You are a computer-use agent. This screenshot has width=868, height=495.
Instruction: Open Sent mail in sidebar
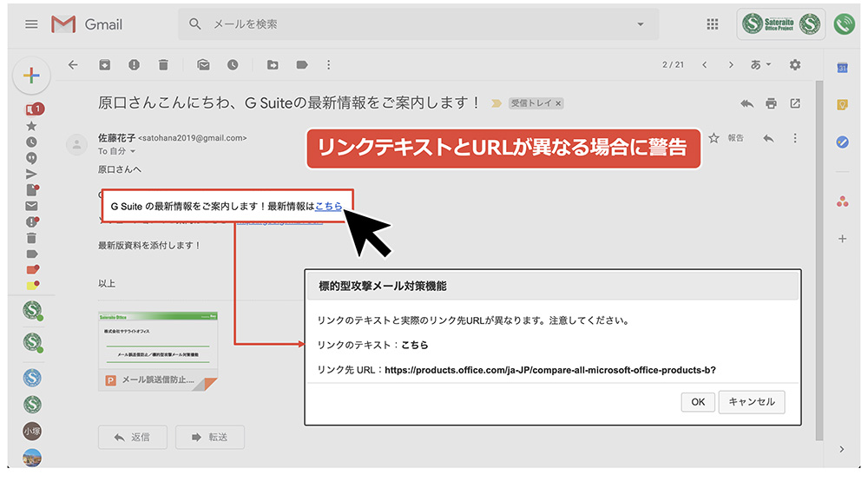(x=31, y=174)
